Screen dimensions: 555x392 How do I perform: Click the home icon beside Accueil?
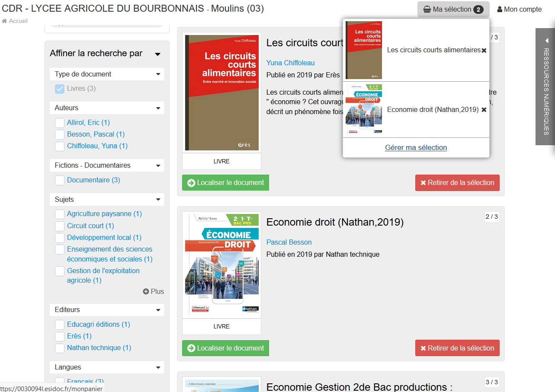pyautogui.click(x=4, y=21)
